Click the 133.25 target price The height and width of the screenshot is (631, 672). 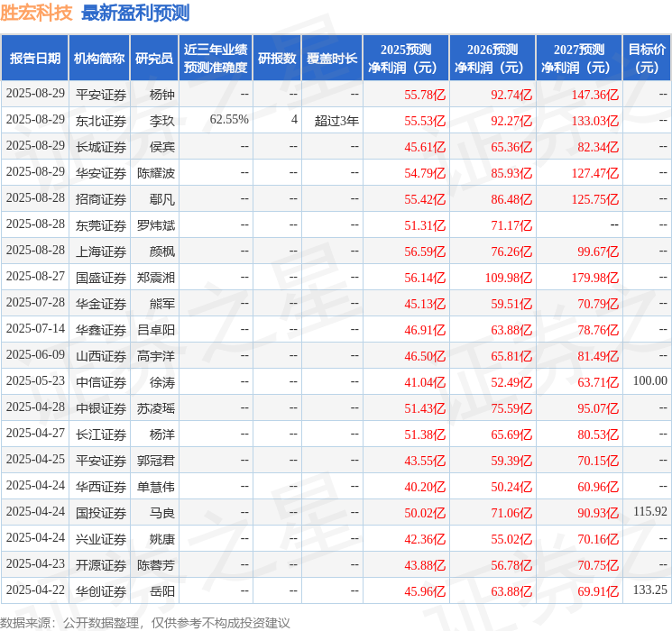point(650,590)
